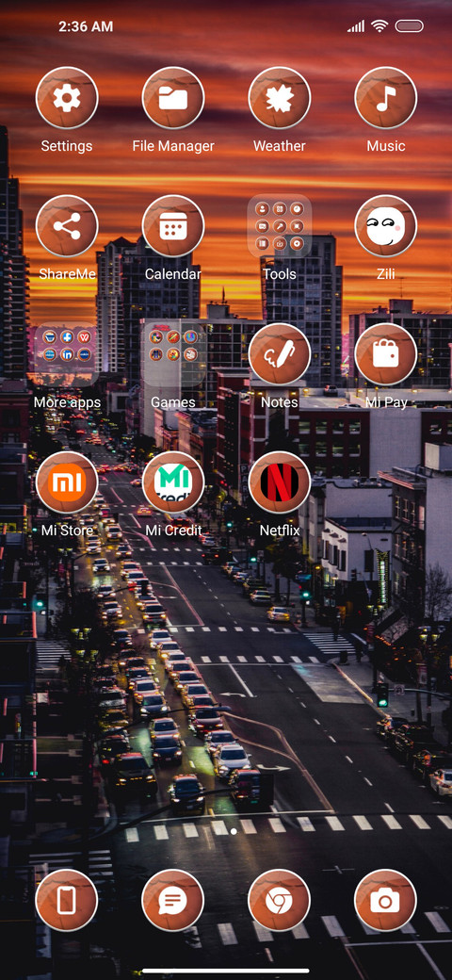This screenshot has height=980, width=452.
Task: Open the Messages app in dock
Action: [x=173, y=901]
